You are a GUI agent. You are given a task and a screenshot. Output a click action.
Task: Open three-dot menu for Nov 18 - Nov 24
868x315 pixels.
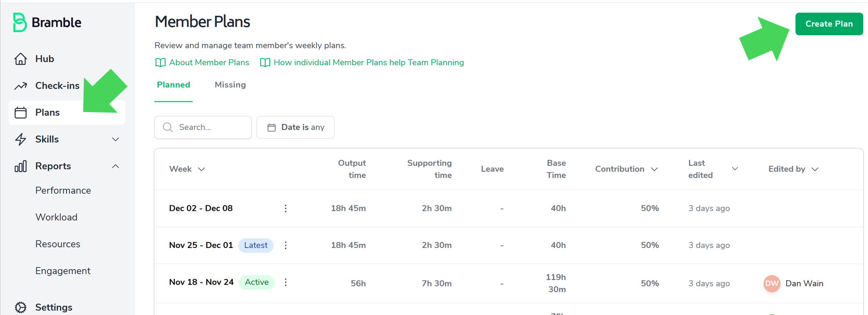coord(286,282)
